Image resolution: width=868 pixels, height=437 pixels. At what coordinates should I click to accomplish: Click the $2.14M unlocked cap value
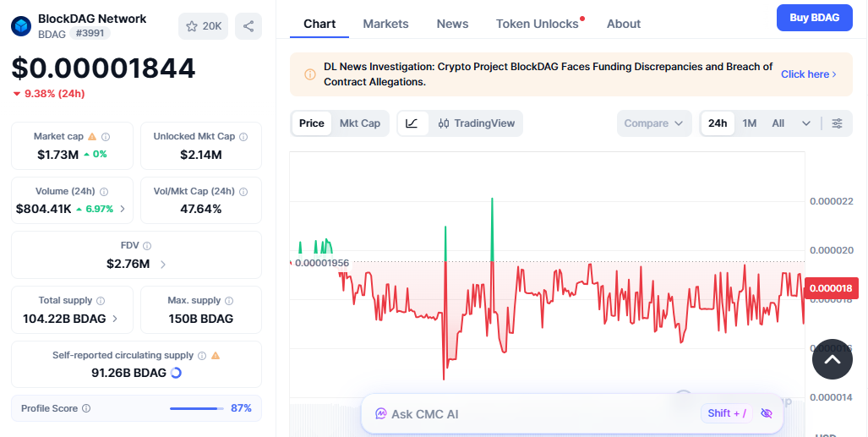201,155
